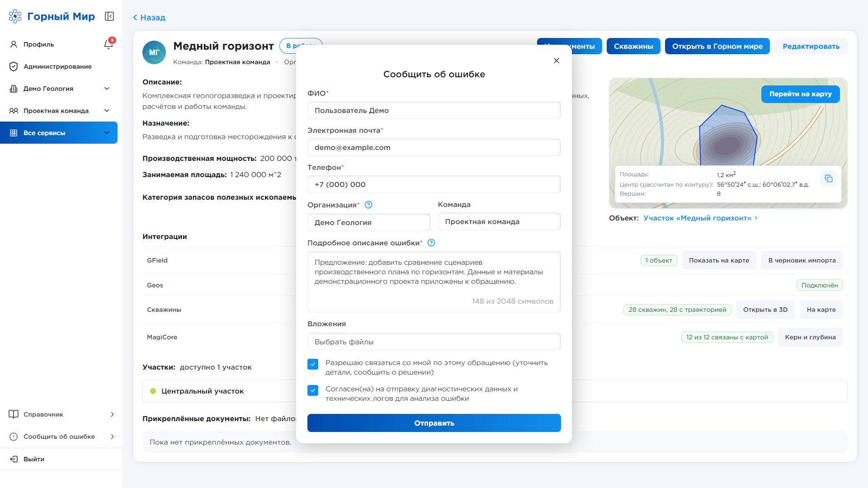Show help for error description field
Viewport: 868px width, 488px height.
431,243
